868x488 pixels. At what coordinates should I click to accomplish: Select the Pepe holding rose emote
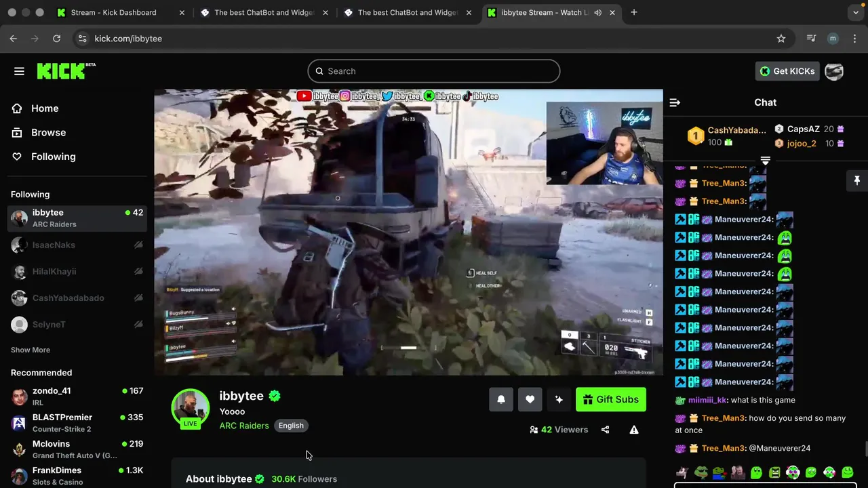(x=719, y=472)
